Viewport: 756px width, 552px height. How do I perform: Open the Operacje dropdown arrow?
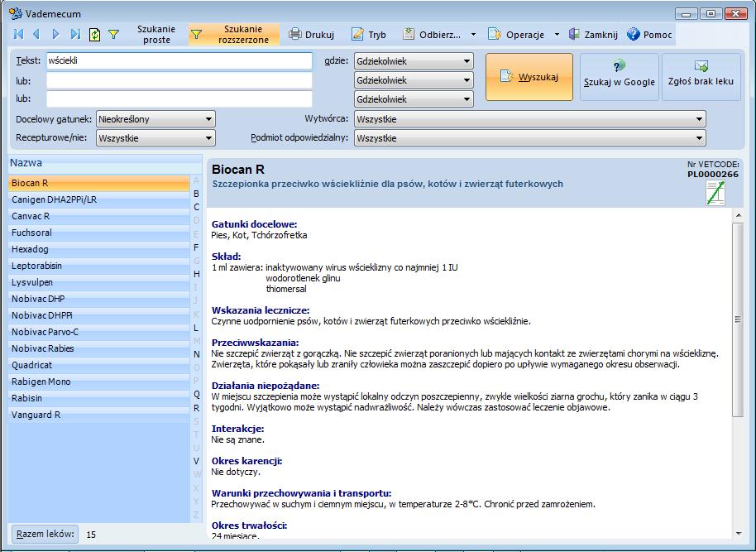pyautogui.click(x=557, y=34)
